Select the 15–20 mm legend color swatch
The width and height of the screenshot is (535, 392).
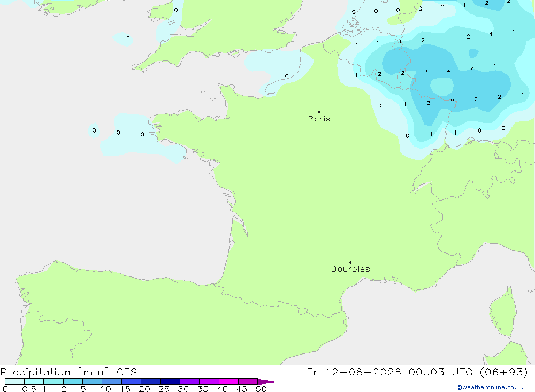point(132,381)
